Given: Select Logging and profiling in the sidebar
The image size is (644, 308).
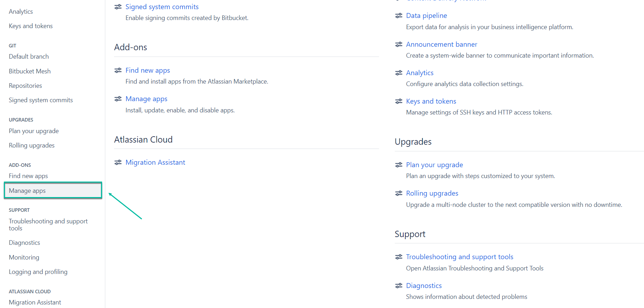Looking at the screenshot, I should [38, 271].
